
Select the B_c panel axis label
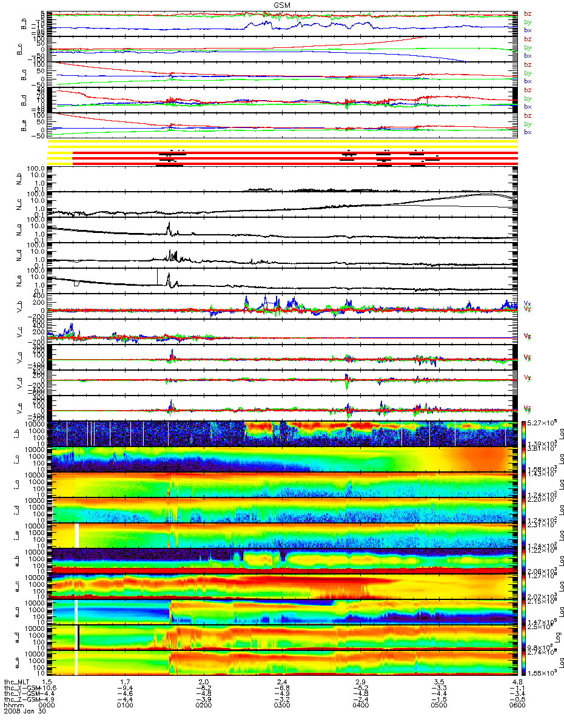coord(21,49)
